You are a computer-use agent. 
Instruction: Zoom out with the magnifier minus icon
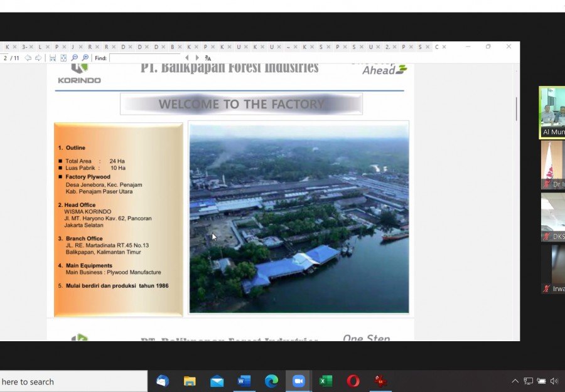[75, 58]
